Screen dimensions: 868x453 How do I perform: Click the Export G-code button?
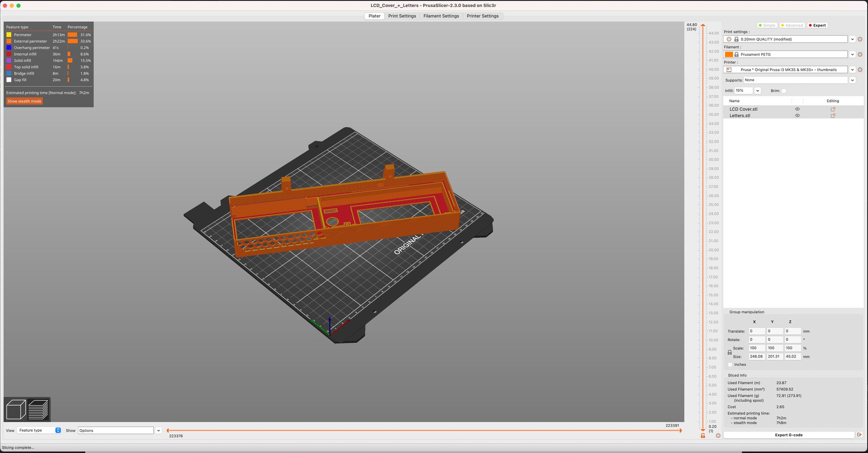[x=789, y=435]
